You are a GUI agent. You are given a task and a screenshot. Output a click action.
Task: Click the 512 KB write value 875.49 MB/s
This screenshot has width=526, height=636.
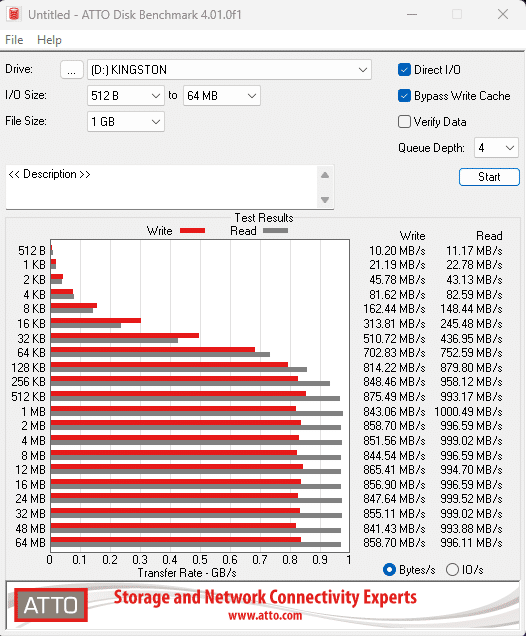tap(394, 397)
